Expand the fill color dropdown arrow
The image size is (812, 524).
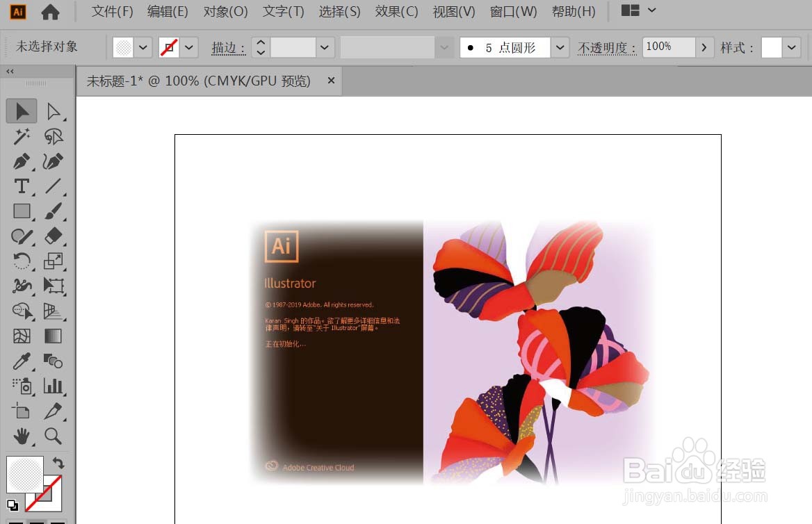click(x=143, y=48)
